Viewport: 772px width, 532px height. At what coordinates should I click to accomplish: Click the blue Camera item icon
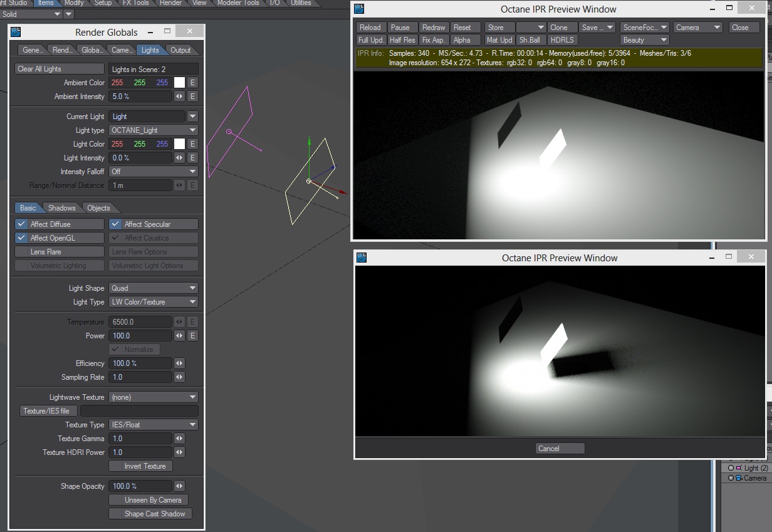(739, 478)
